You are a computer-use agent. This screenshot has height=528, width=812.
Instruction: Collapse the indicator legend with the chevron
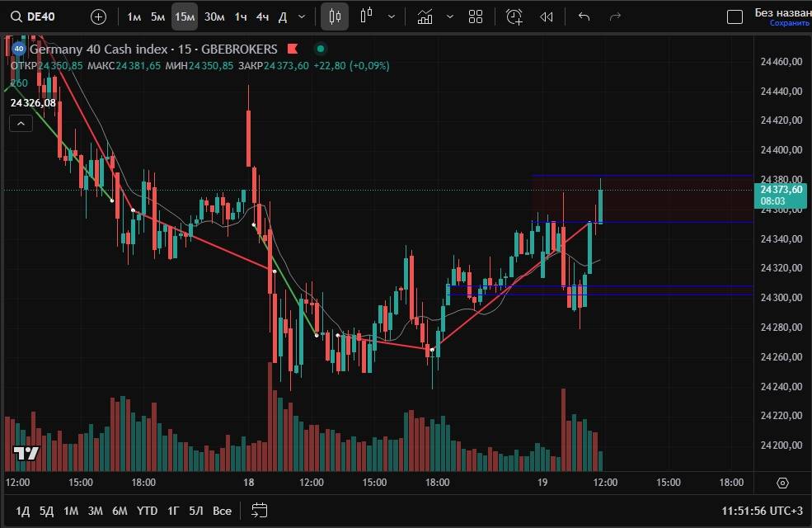pos(21,124)
